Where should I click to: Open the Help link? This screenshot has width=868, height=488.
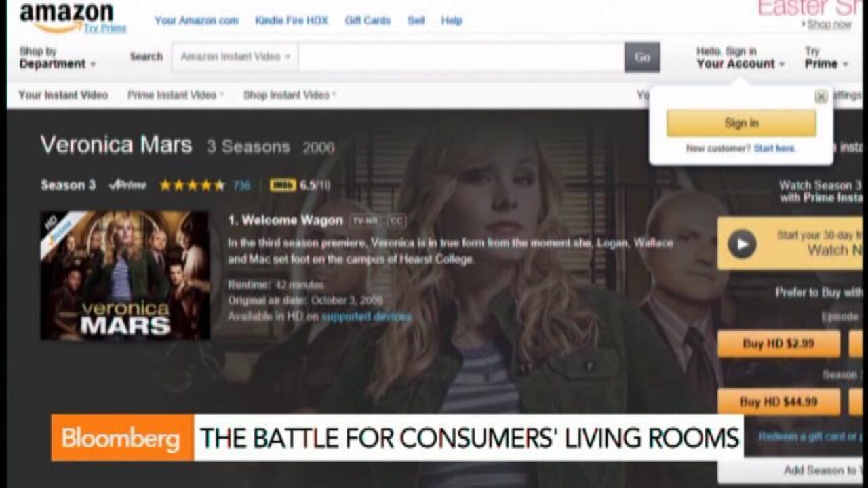pos(452,20)
